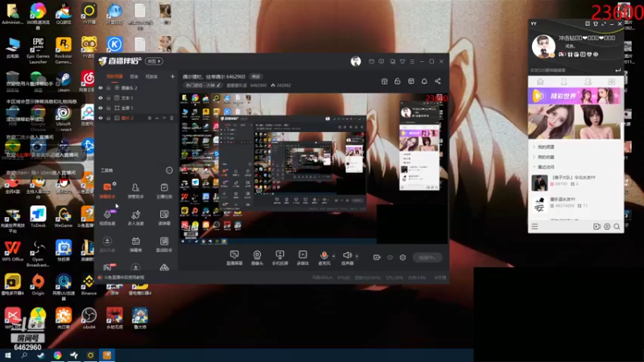Move the 图片 2 layer down
Screen dimensions: 644x362
[164, 118]
